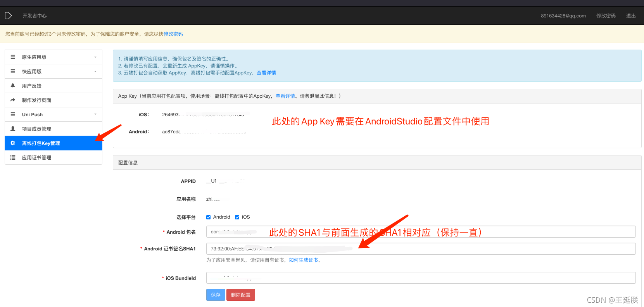
Task: Toggle the Android platform checkbox
Action: click(x=208, y=217)
